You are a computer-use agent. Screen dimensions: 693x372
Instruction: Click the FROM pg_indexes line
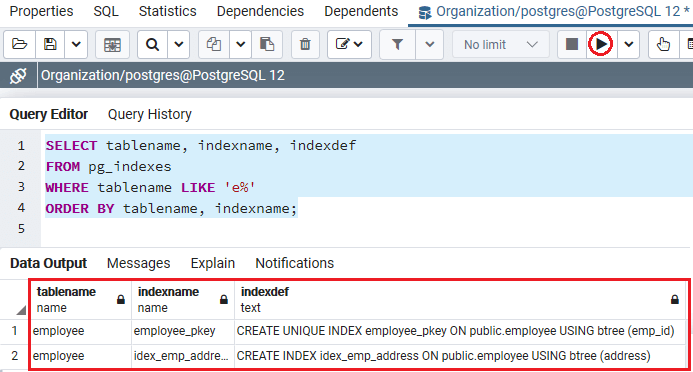pyautogui.click(x=108, y=167)
